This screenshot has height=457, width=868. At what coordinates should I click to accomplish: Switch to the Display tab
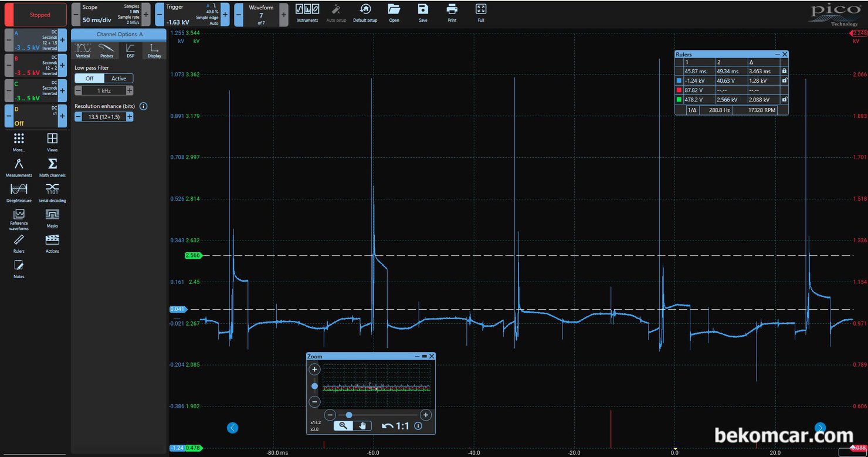coord(154,50)
